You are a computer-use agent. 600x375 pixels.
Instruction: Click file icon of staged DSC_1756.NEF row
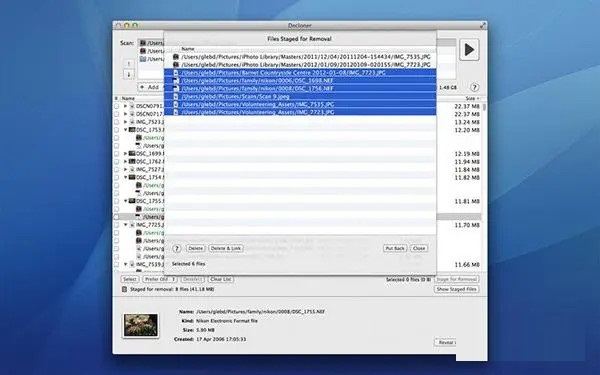point(176,88)
